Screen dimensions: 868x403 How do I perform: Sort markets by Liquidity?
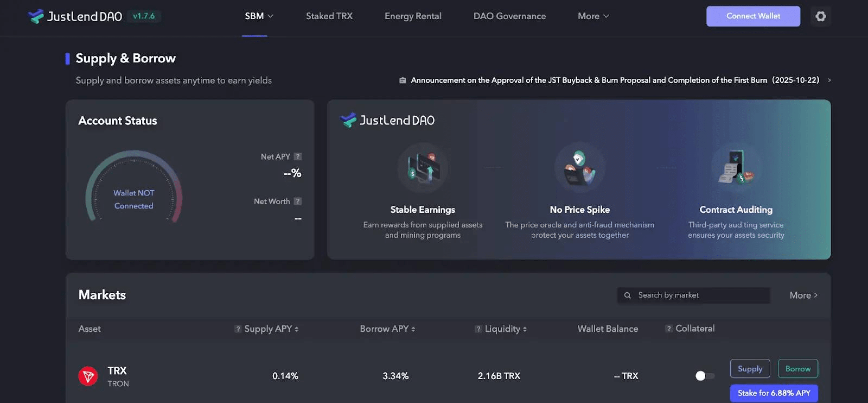pyautogui.click(x=506, y=329)
